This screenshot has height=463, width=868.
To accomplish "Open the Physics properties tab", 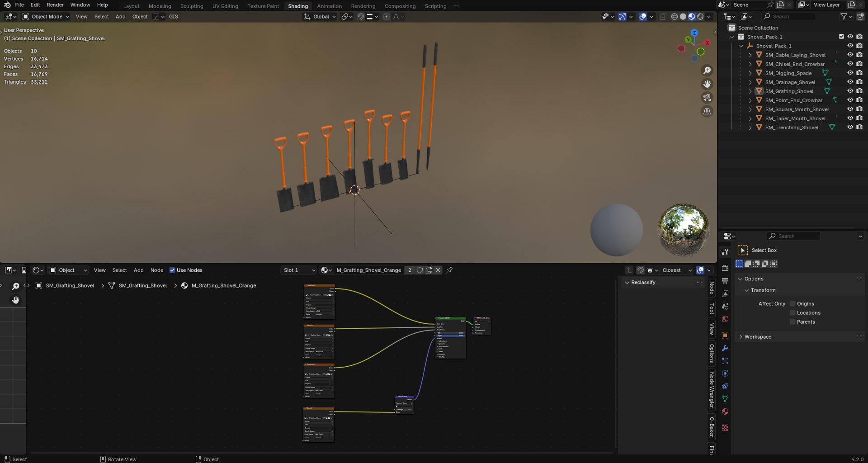I will [725, 373].
